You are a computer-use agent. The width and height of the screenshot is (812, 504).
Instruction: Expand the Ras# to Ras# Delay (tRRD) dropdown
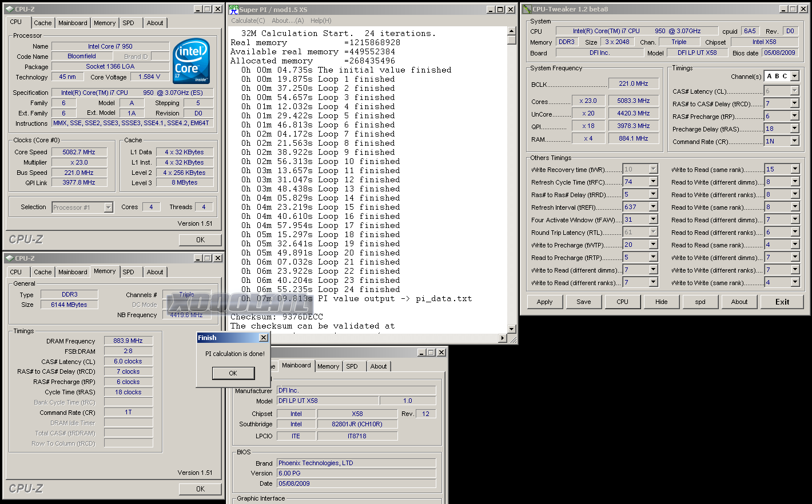pyautogui.click(x=653, y=194)
